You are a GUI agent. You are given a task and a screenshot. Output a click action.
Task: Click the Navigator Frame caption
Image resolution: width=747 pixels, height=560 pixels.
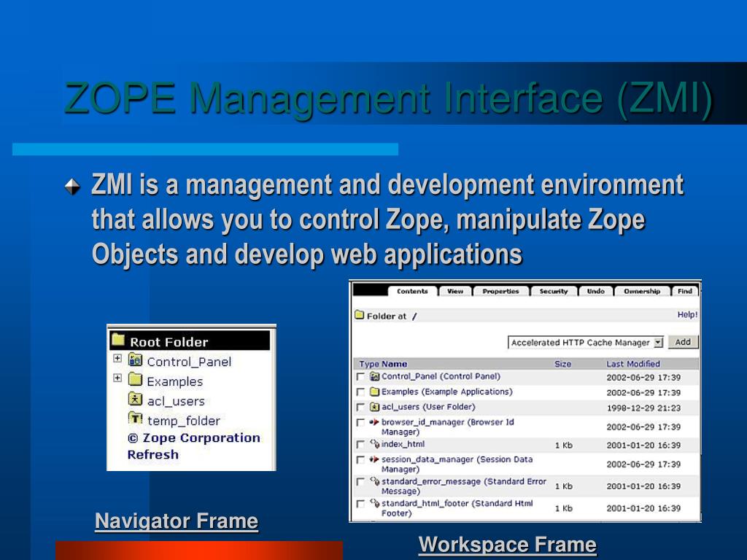pos(177,521)
